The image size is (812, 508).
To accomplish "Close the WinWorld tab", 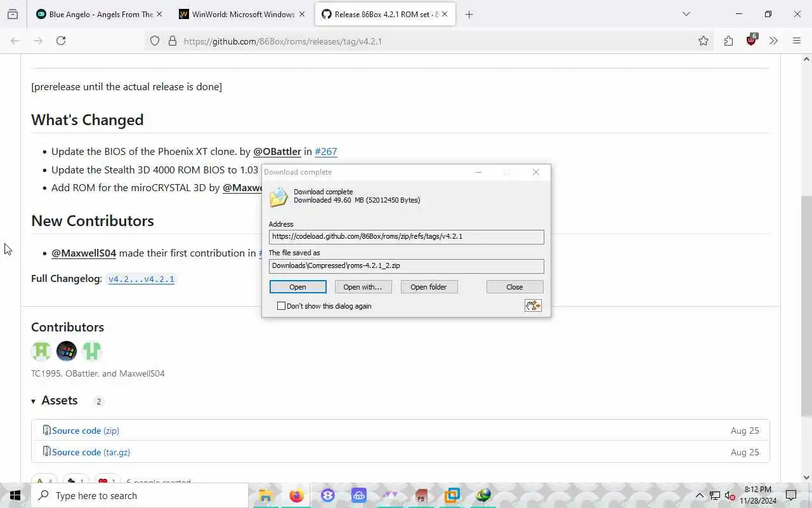I will (303, 14).
